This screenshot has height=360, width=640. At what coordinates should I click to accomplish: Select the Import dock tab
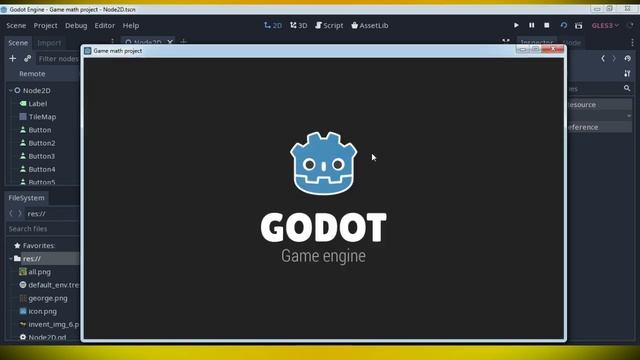point(49,43)
